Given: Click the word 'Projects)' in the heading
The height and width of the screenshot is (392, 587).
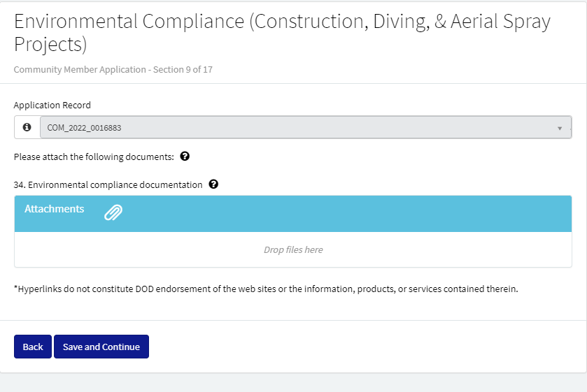Looking at the screenshot, I should point(50,45).
